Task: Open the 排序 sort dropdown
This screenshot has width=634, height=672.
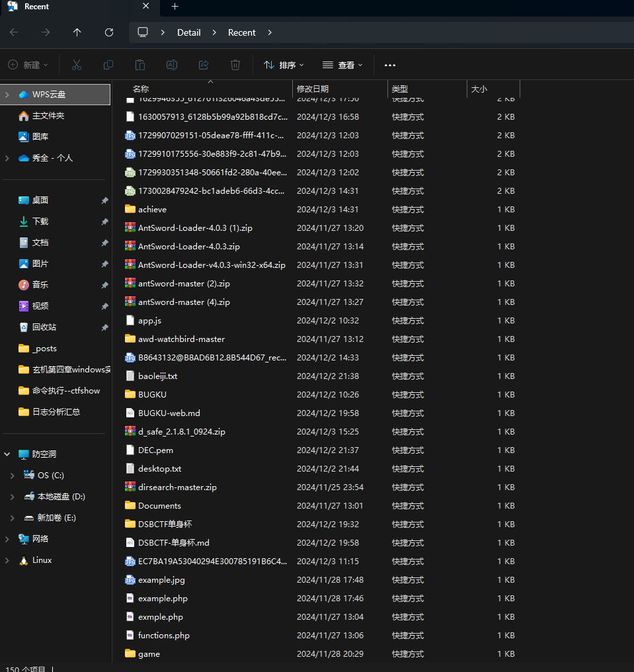Action: (x=284, y=65)
